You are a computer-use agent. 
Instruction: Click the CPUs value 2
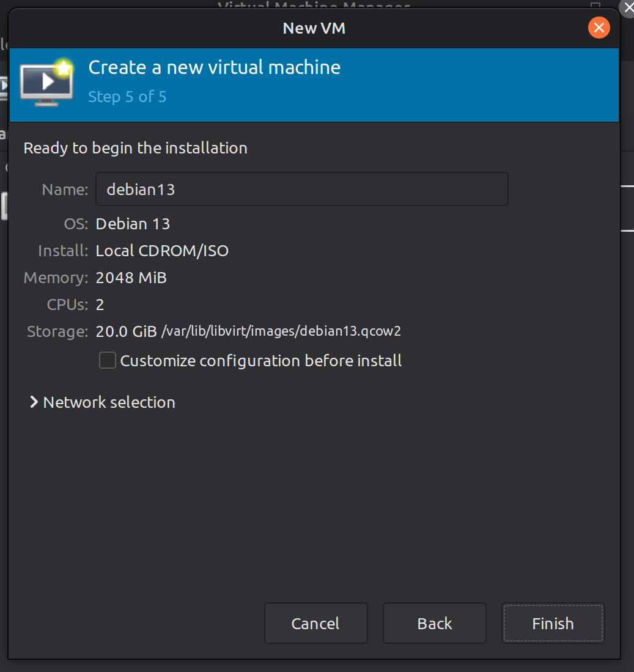[100, 305]
